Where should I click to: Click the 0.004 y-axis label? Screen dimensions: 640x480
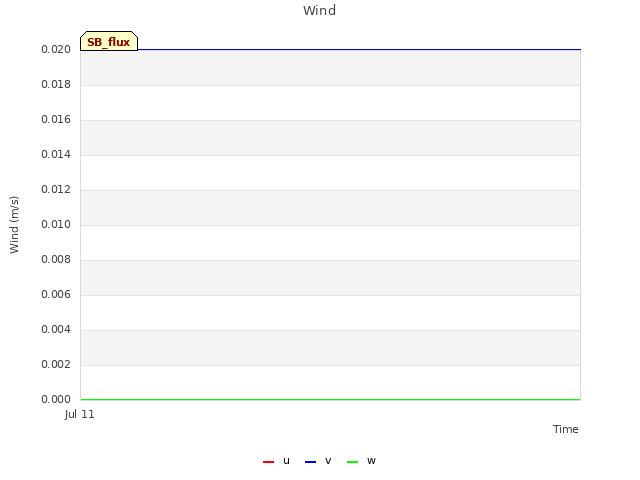coord(56,329)
